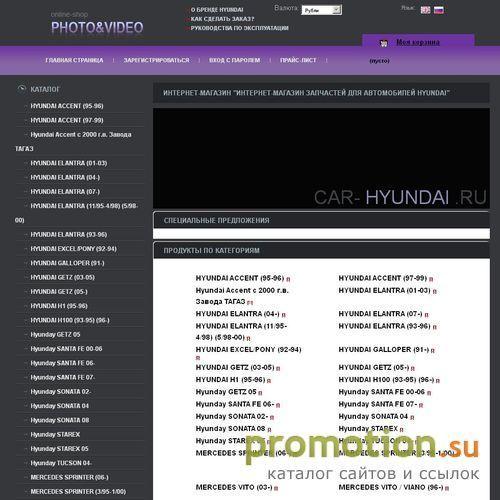Select Hyunday SANTA FE 06- in sidebar
Image resolution: width=500 pixels, height=500 pixels.
point(62,363)
